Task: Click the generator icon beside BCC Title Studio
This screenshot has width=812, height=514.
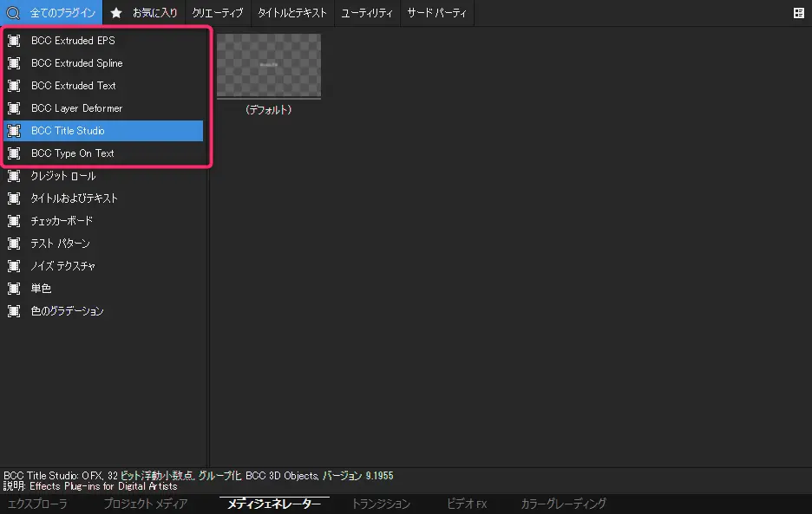Action: click(14, 131)
